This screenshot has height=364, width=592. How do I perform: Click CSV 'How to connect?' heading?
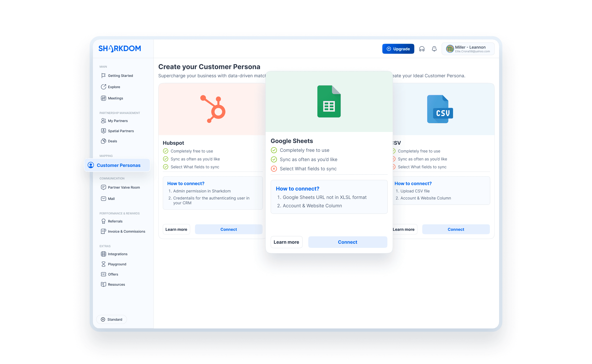tap(413, 184)
